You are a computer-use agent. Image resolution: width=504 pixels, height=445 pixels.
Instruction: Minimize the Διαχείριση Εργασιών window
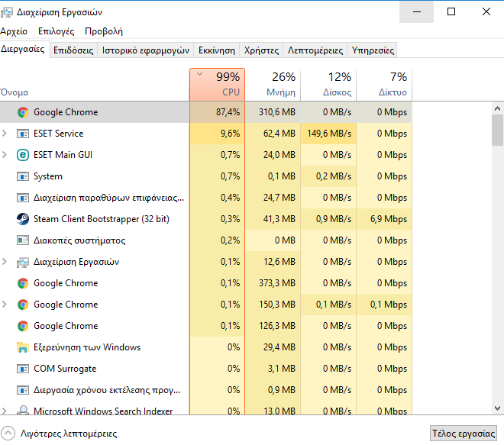point(417,12)
